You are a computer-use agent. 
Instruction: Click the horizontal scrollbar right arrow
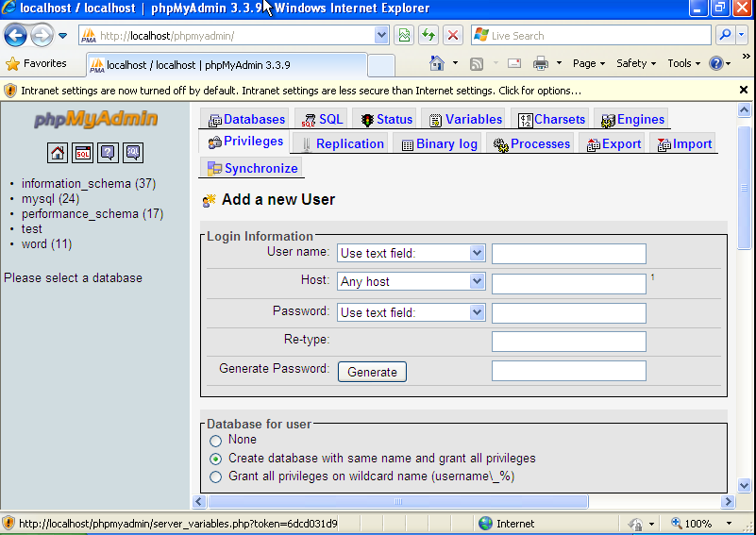728,502
